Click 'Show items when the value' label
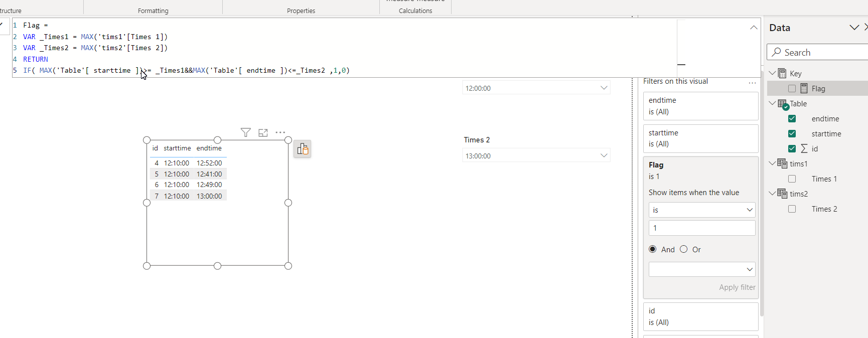 pyautogui.click(x=694, y=193)
